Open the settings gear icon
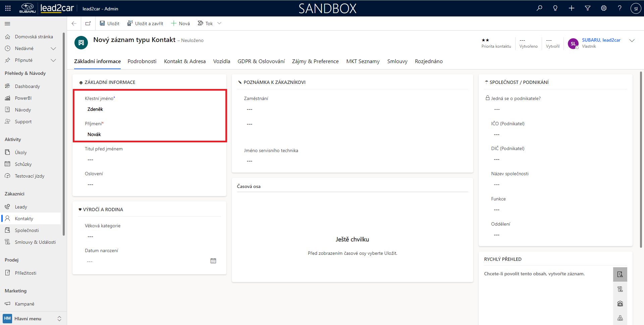Screen dimensions: 644x325 pyautogui.click(x=604, y=8)
